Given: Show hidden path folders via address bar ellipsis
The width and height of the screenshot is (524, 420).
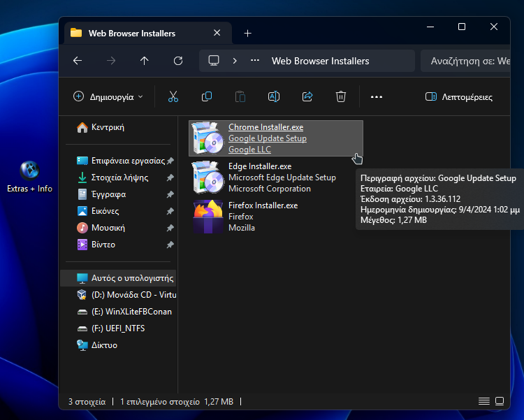Looking at the screenshot, I should (x=255, y=61).
